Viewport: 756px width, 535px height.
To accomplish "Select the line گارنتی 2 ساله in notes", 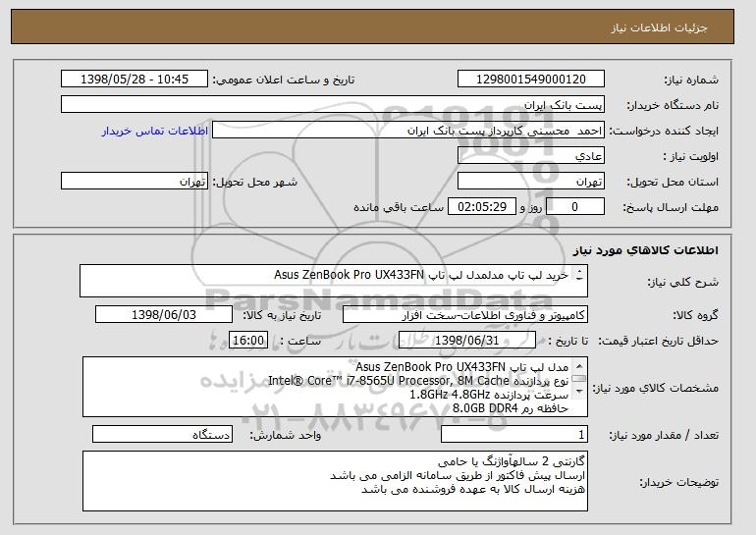I will (512, 461).
